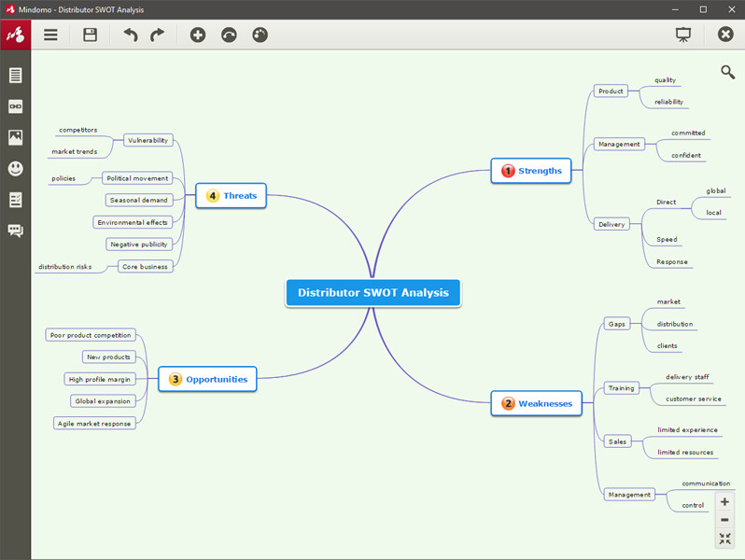This screenshot has width=745, height=560.
Task: Open the task checklist panel in sidebar
Action: click(x=15, y=200)
